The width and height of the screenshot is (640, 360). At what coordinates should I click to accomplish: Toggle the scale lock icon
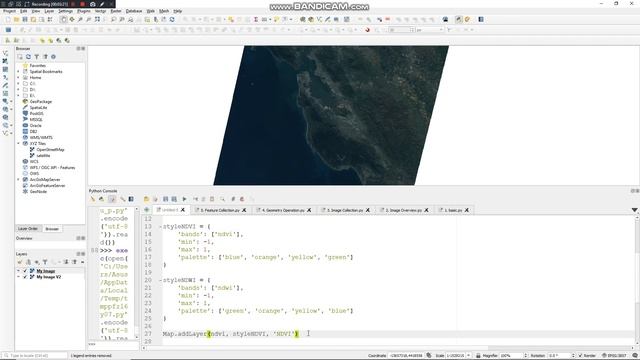tap(478, 356)
